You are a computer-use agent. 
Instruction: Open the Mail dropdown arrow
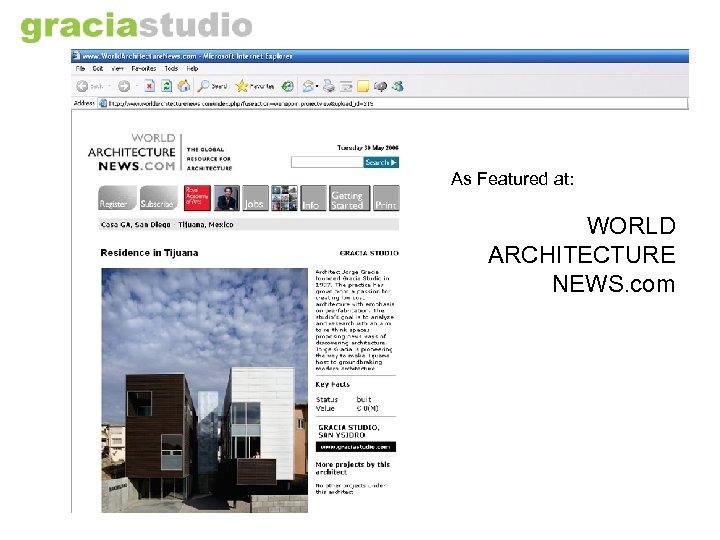click(x=317, y=86)
